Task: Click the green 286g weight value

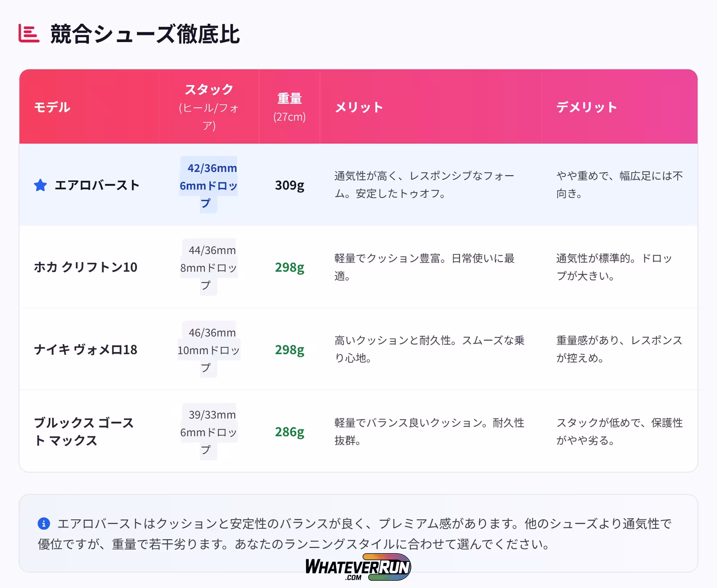Action: click(x=289, y=432)
